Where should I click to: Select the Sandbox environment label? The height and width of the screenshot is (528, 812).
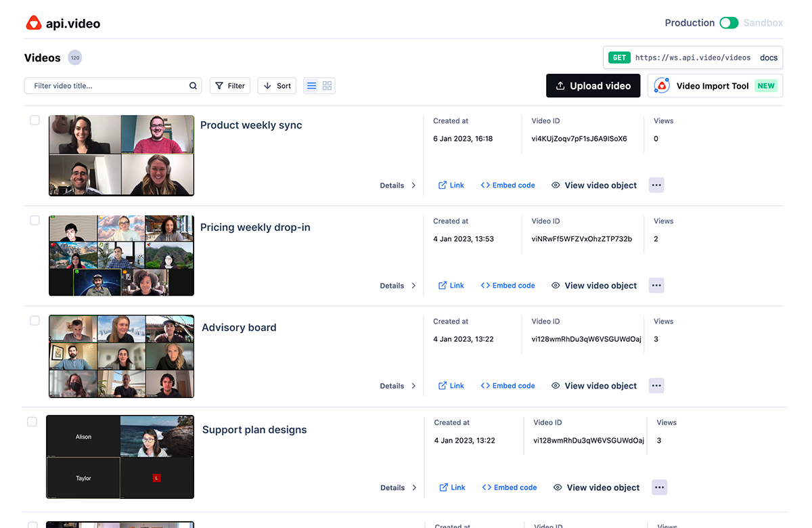[x=763, y=23]
